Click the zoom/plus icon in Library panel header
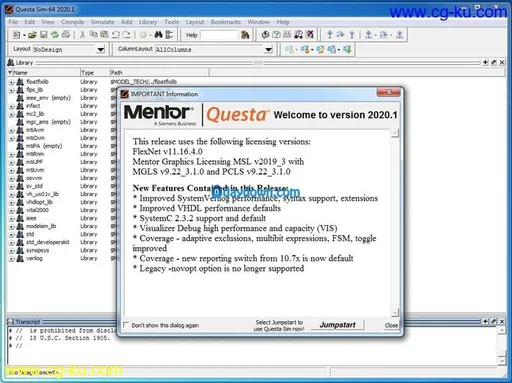Screen dimensions: 512x383 coord(486,62)
